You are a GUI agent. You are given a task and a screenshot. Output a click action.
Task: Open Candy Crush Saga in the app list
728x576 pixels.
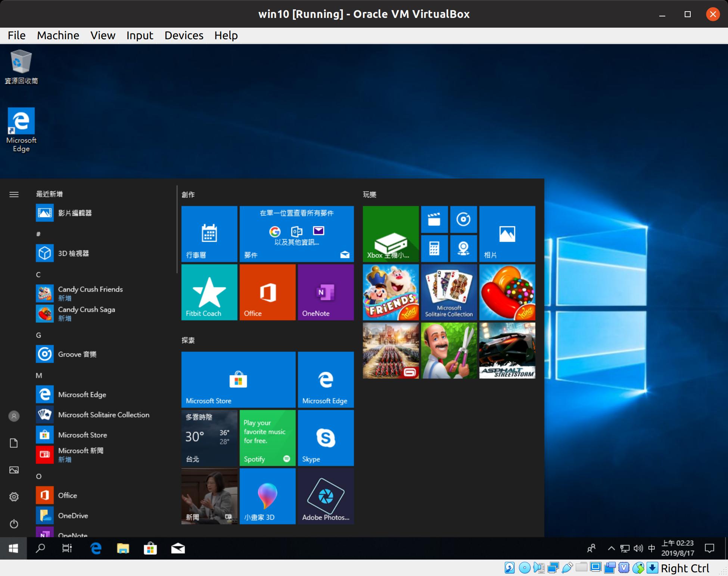click(x=103, y=314)
